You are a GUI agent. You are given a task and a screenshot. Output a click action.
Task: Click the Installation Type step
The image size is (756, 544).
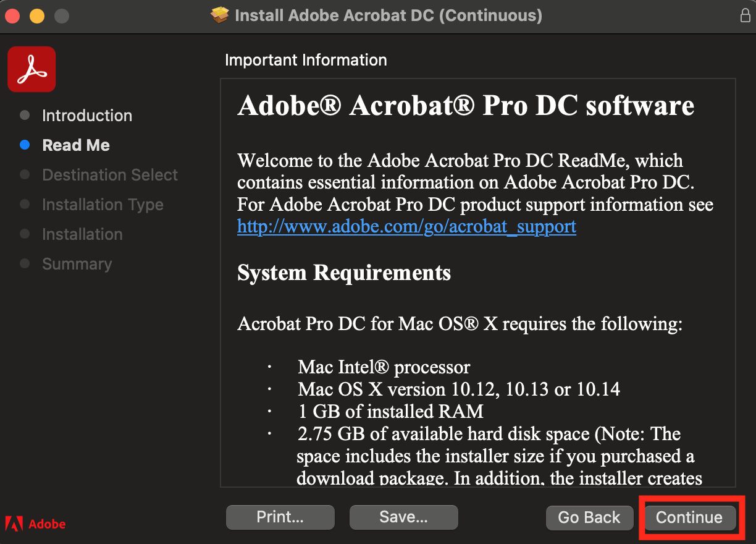pyautogui.click(x=103, y=205)
